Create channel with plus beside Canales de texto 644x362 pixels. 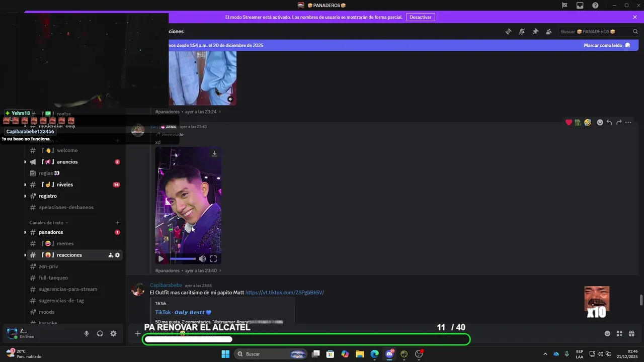coord(117,223)
